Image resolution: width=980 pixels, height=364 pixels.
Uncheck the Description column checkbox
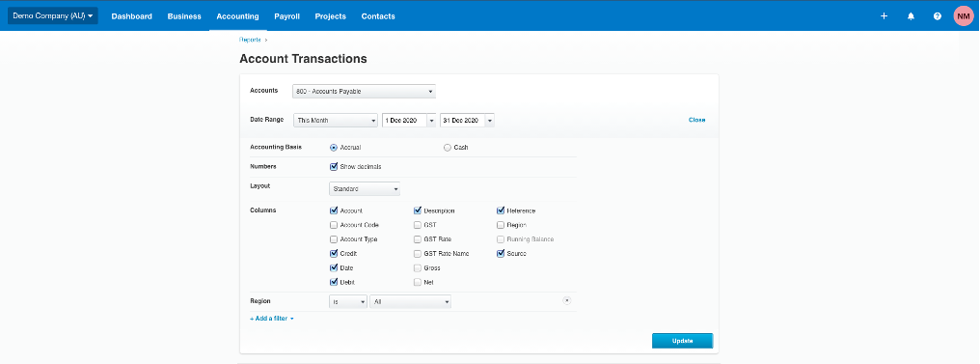point(418,210)
